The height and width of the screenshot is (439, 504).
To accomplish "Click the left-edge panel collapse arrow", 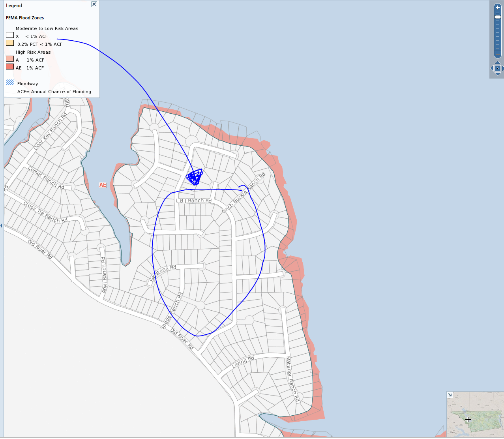I will click(1, 225).
